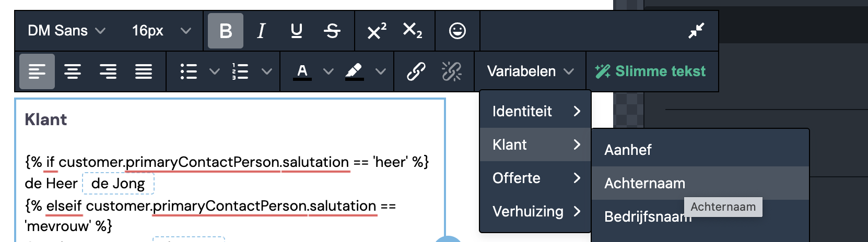Apply strikethrough to text
The height and width of the screenshot is (242, 868).
tap(332, 31)
